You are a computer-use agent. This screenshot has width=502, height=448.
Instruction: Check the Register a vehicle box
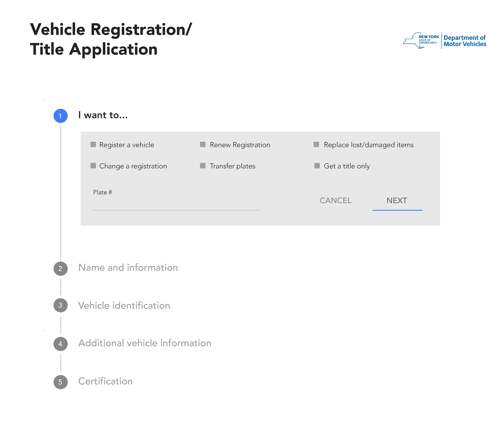click(x=93, y=144)
